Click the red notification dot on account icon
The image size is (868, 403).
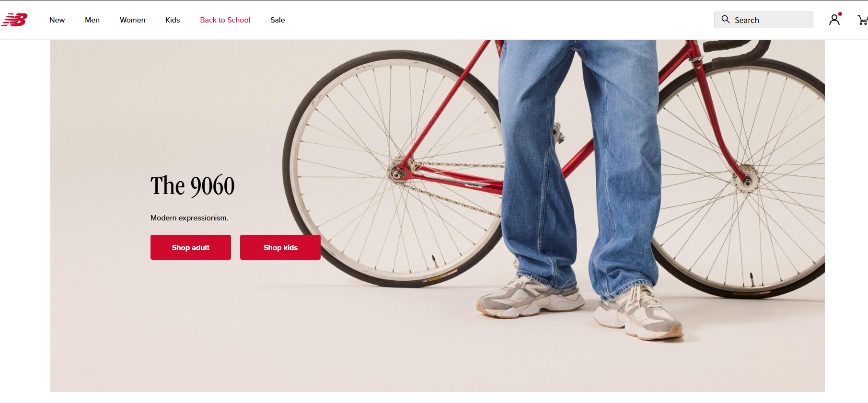point(840,14)
